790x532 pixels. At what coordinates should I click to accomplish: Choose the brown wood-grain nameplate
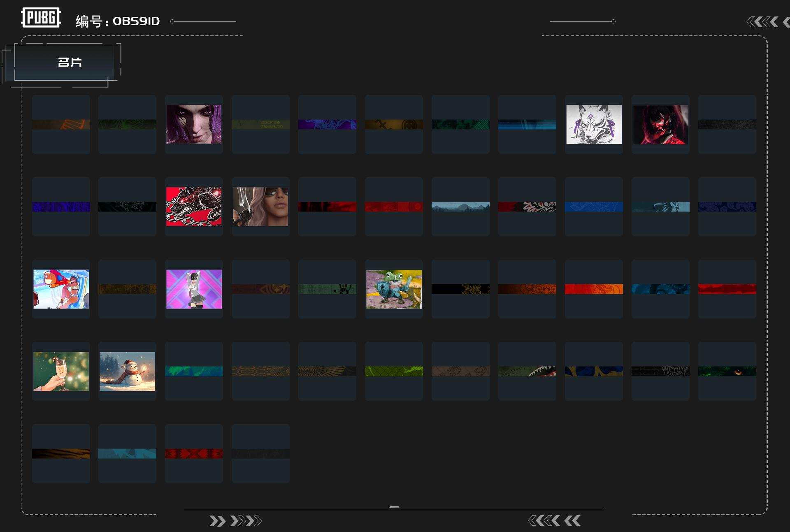(61, 453)
